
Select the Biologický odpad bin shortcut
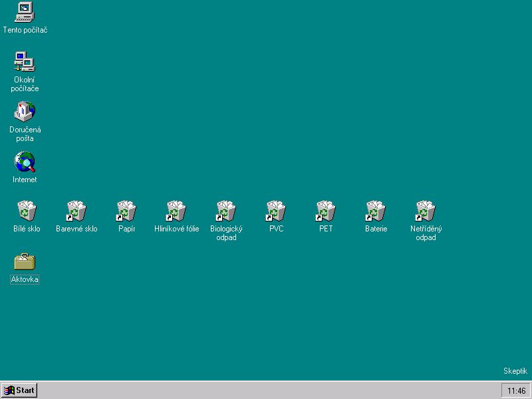(226, 211)
